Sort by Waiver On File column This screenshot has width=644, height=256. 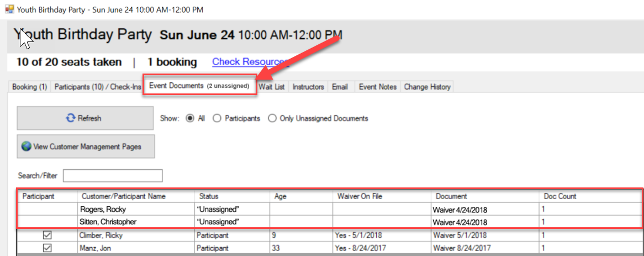[382, 196]
